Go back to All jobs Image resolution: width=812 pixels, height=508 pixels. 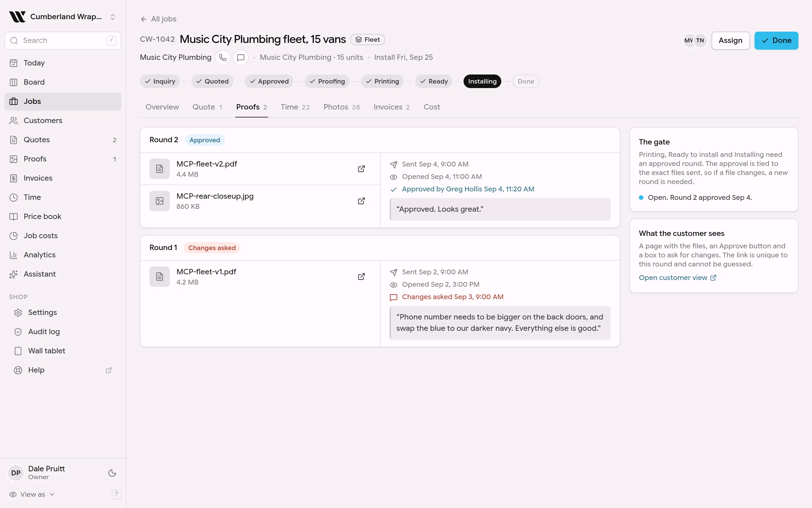tap(158, 19)
